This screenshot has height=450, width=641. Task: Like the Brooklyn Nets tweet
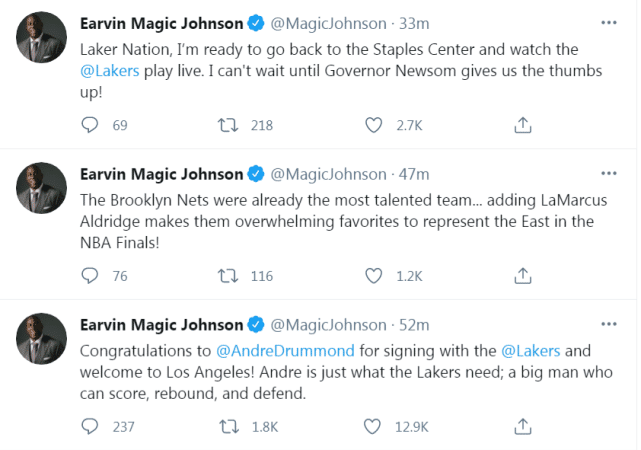pyautogui.click(x=374, y=276)
